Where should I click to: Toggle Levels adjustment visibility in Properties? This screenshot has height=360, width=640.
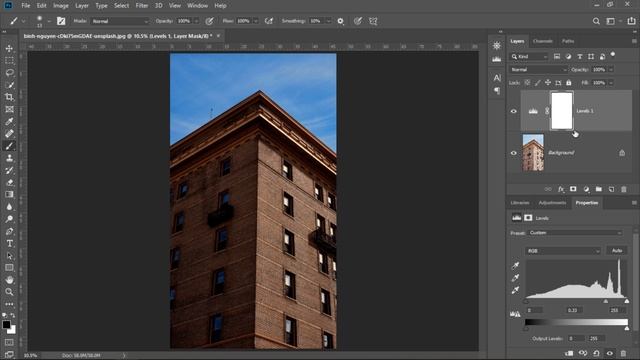tap(610, 353)
